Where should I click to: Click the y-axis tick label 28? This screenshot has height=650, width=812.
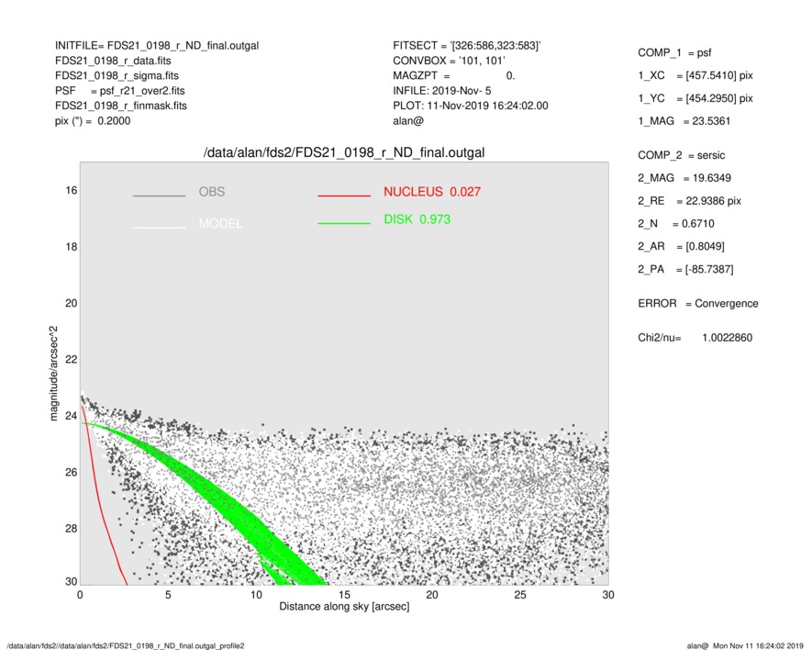pyautogui.click(x=72, y=529)
